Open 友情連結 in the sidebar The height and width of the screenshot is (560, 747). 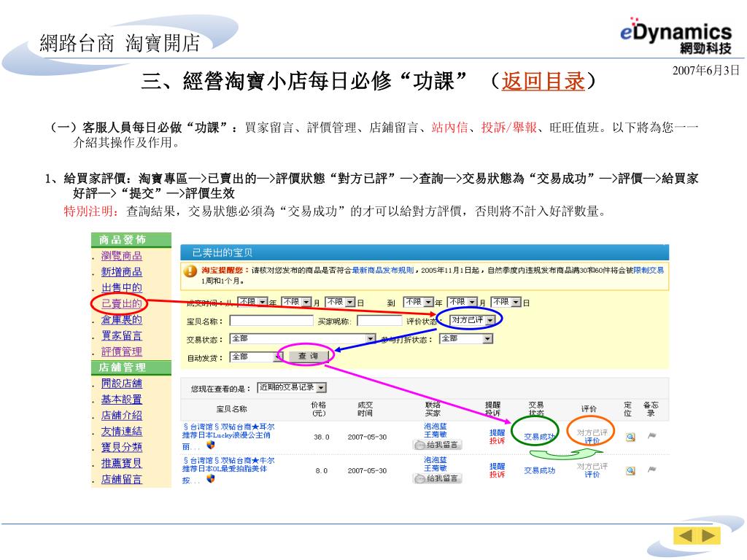122,432
